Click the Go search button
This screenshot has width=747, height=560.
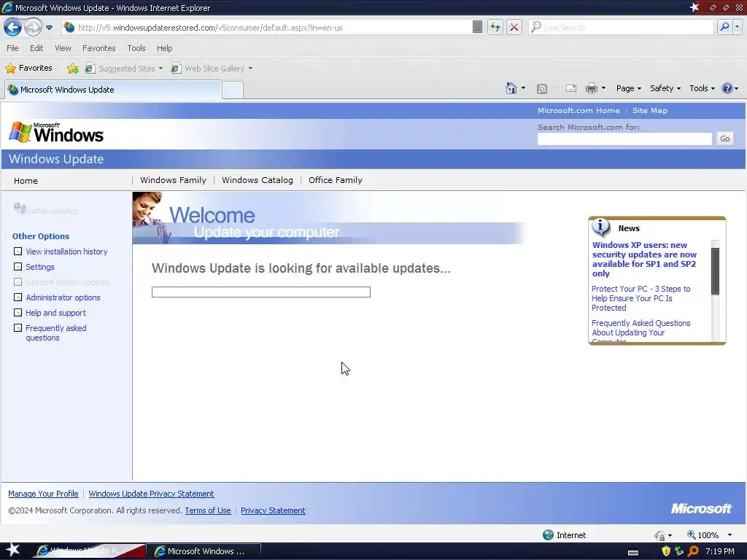point(724,139)
